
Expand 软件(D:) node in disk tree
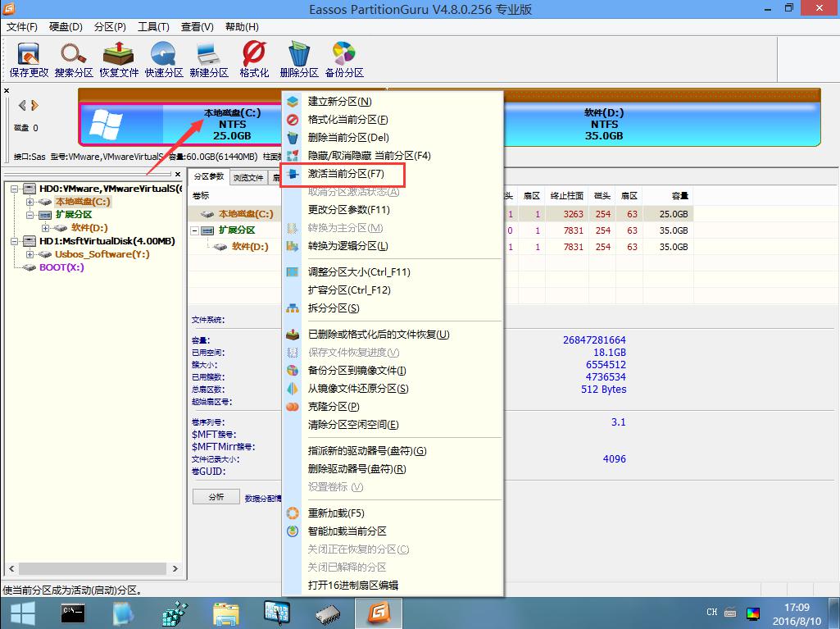coord(46,228)
